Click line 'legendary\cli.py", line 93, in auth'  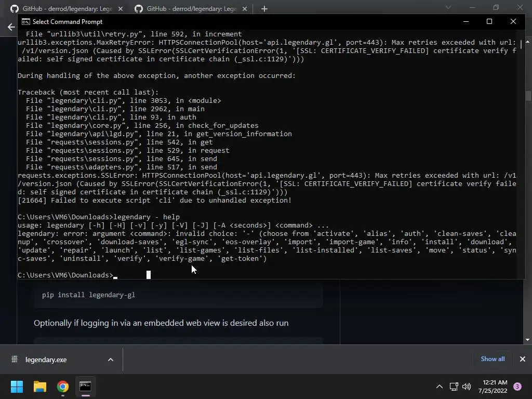tap(111, 117)
